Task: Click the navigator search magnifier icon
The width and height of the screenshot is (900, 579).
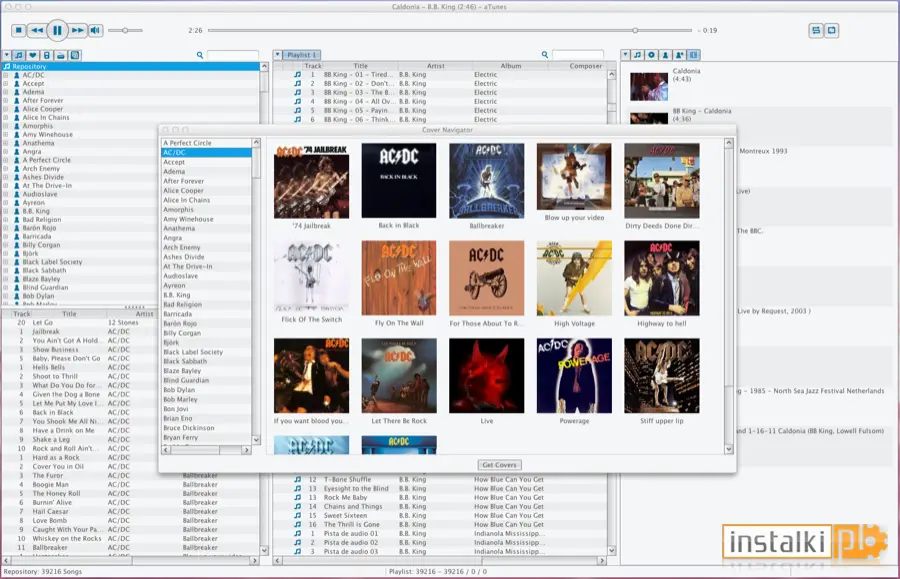Action: point(200,55)
